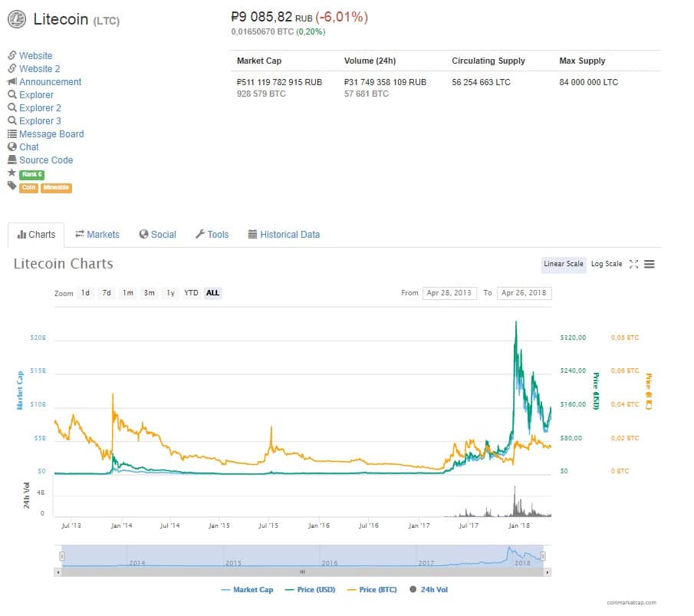Set chart zoom to YTD
This screenshot has width=694, height=616.
pos(191,293)
